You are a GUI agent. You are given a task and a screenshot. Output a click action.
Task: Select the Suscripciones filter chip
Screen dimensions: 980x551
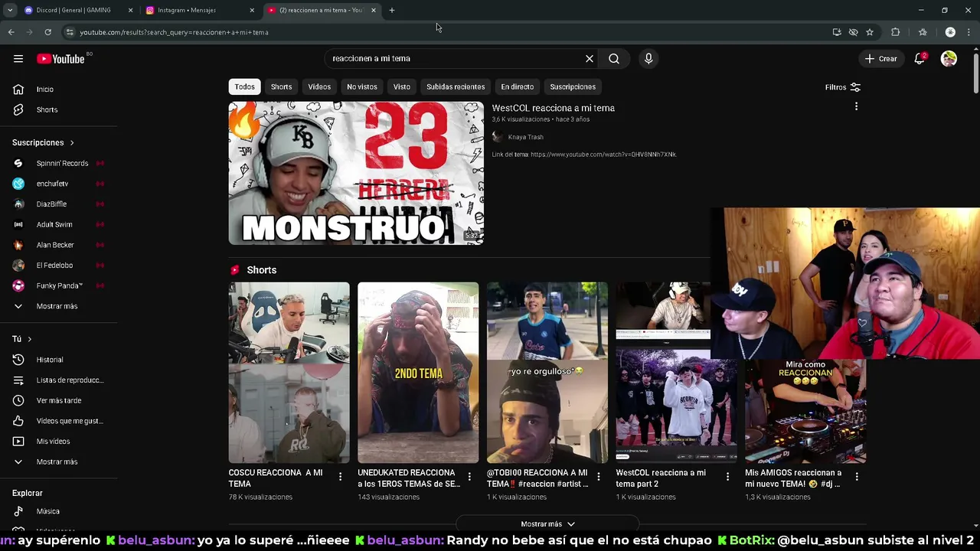pos(573,86)
